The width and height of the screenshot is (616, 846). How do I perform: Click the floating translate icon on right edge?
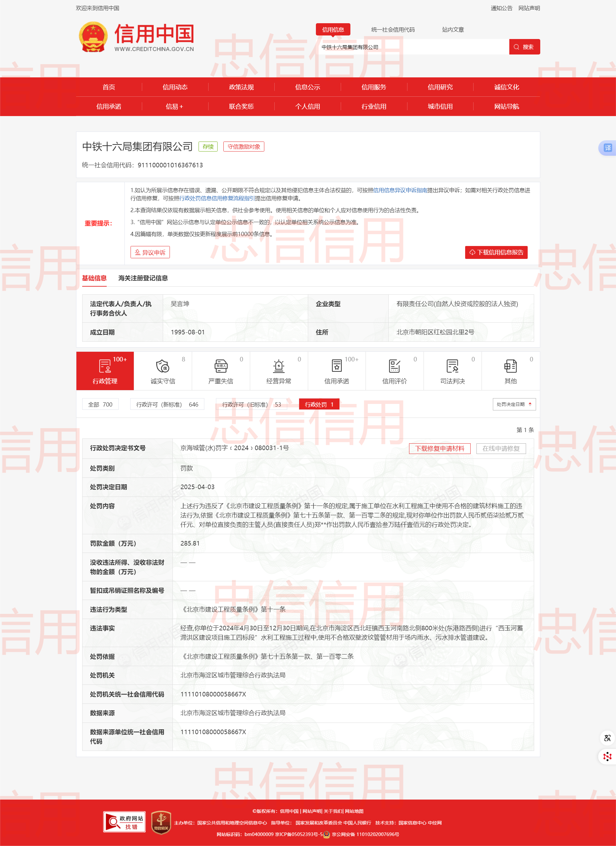pyautogui.click(x=607, y=148)
